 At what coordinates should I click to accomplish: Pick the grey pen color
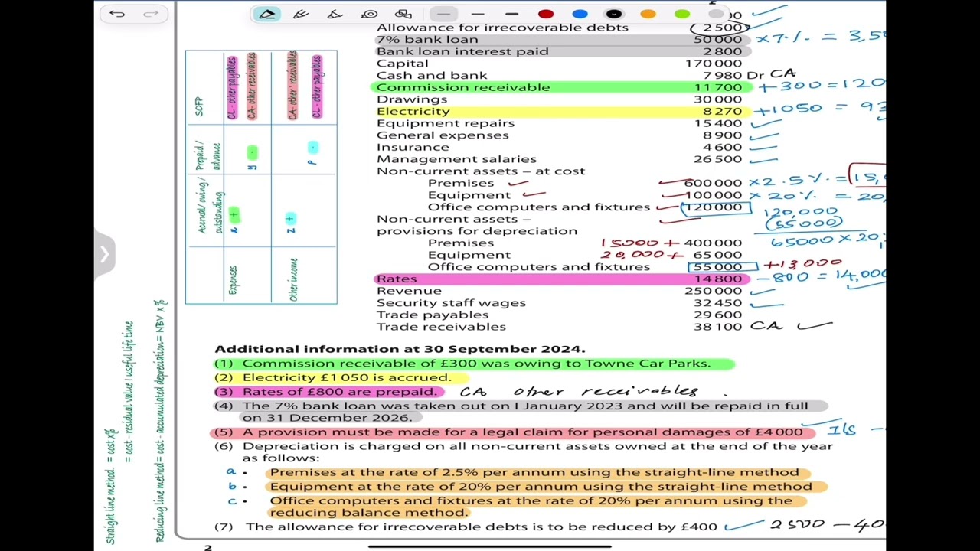tap(715, 14)
